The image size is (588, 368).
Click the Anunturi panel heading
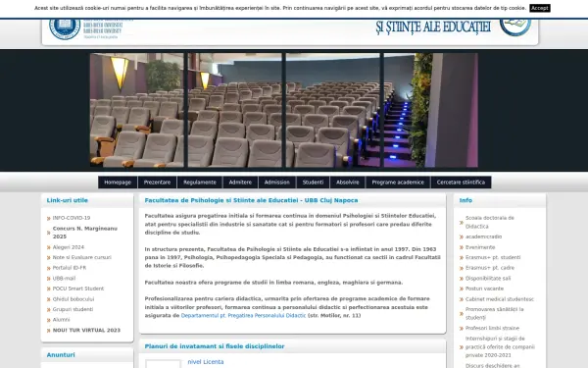coord(61,355)
